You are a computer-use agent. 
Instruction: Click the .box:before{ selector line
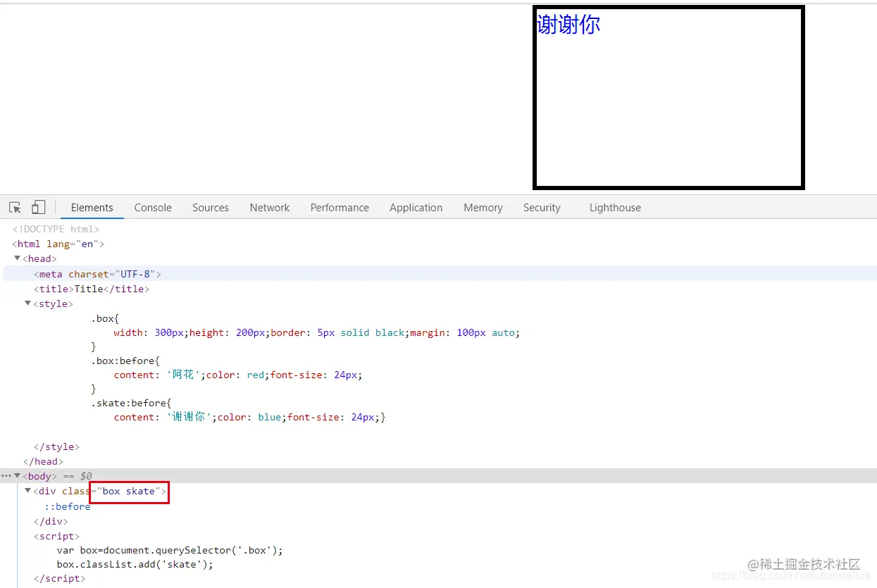click(x=125, y=361)
